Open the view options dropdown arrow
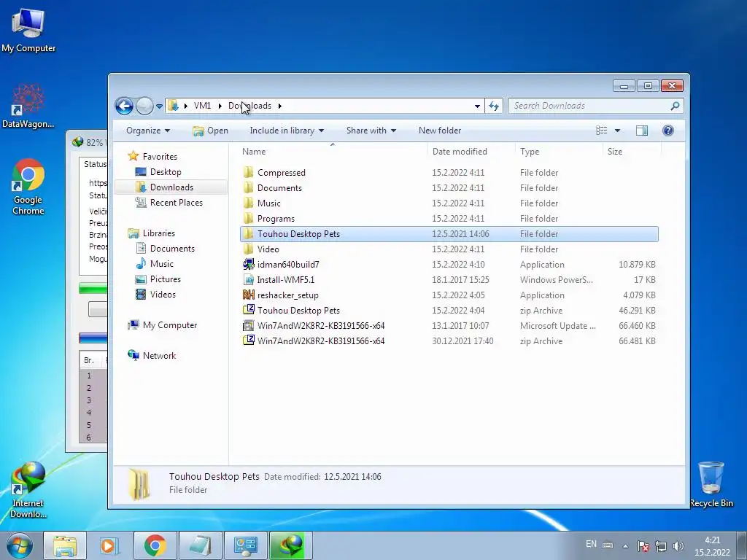Viewport: 747px width, 560px height. (617, 131)
